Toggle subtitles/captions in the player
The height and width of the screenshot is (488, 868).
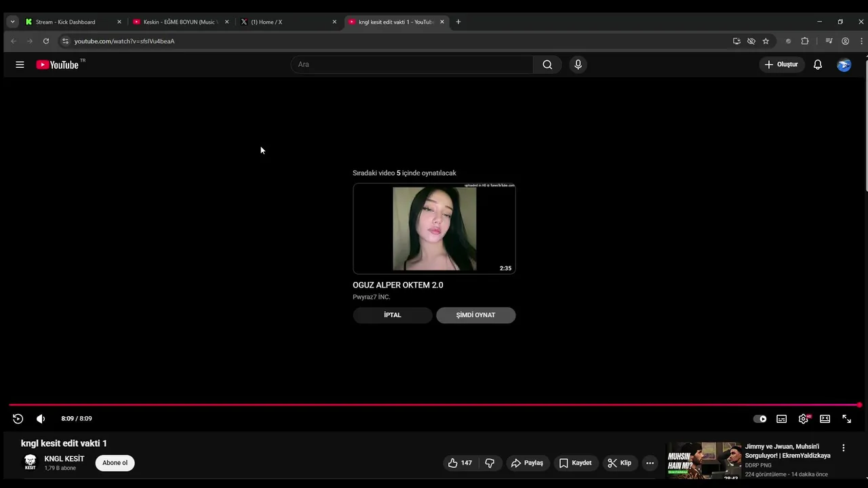pyautogui.click(x=782, y=419)
